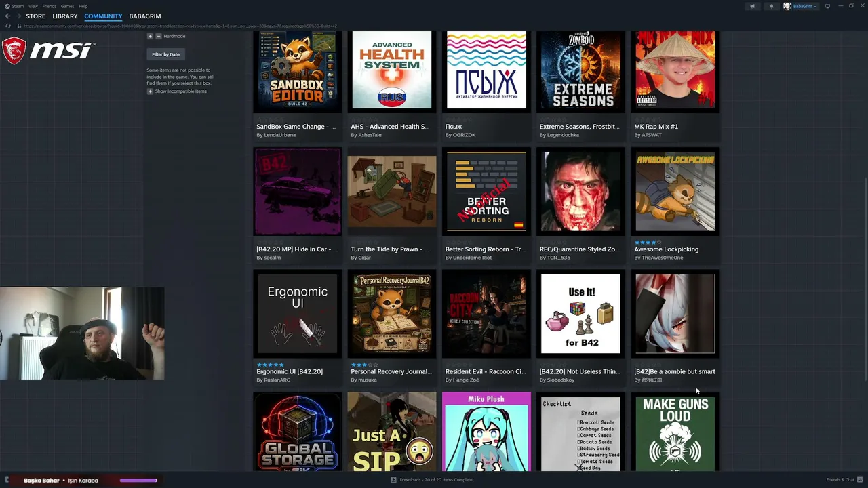The height and width of the screenshot is (488, 868).
Task: Switch to the LIBRARY tab
Action: pos(65,16)
